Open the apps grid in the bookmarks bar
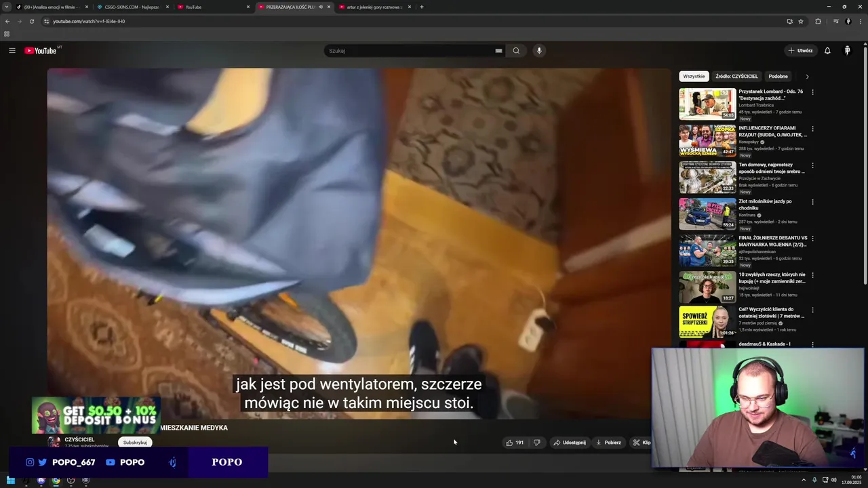Viewport: 868px width, 488px height. [x=7, y=34]
